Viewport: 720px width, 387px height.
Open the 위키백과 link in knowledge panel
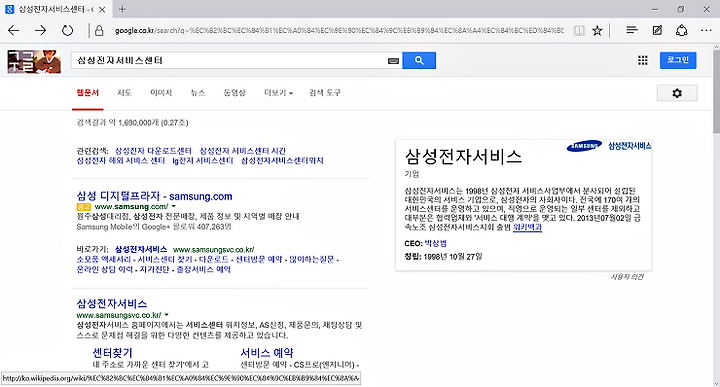[527, 227]
